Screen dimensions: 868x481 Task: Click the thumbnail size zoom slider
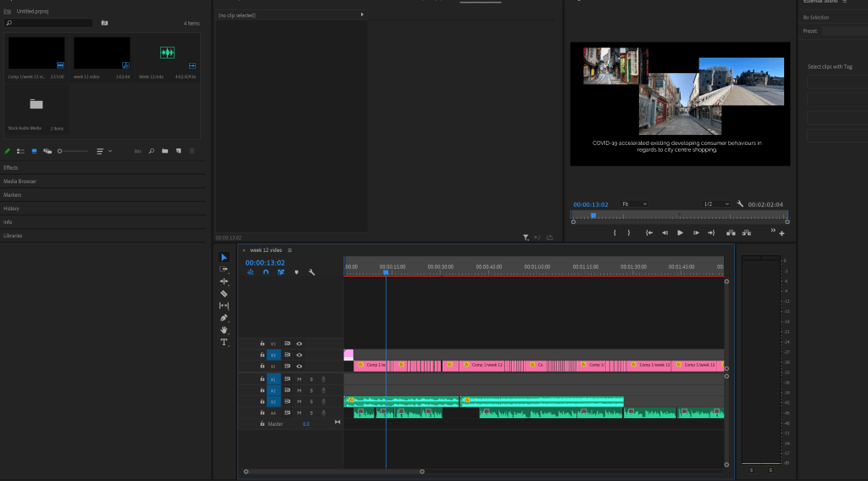tap(73, 151)
